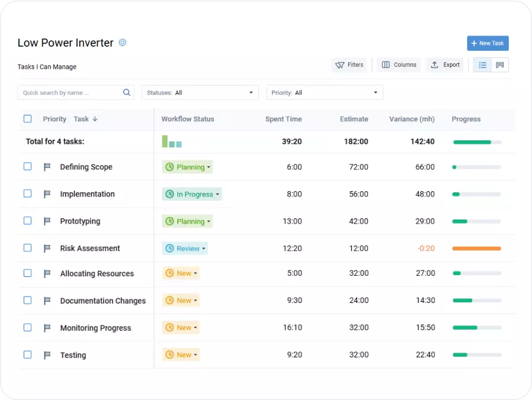This screenshot has height=400, width=532.
Task: Open the Statuses filter dropdown
Action: 200,92
